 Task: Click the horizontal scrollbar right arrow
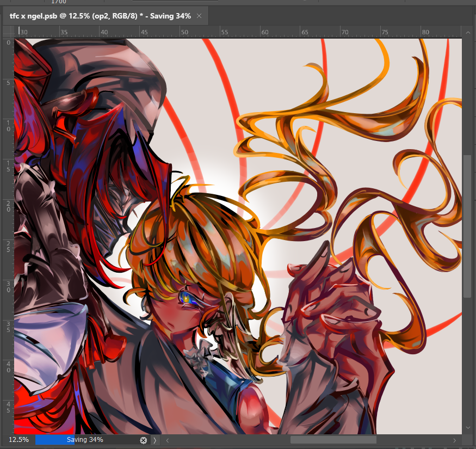coord(454,440)
